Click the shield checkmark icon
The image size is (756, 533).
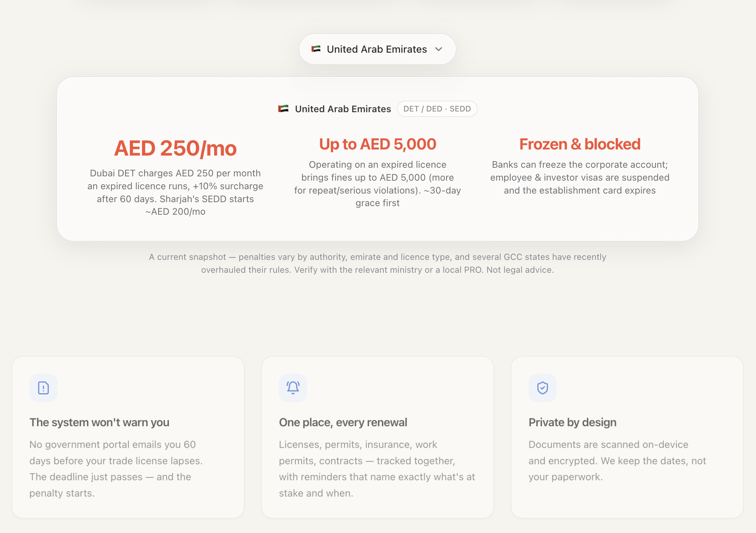543,388
